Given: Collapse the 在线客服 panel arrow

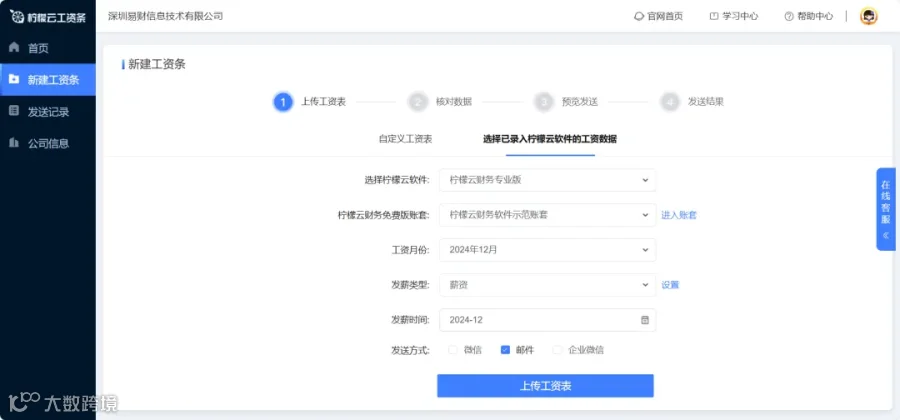Looking at the screenshot, I should click(886, 235).
